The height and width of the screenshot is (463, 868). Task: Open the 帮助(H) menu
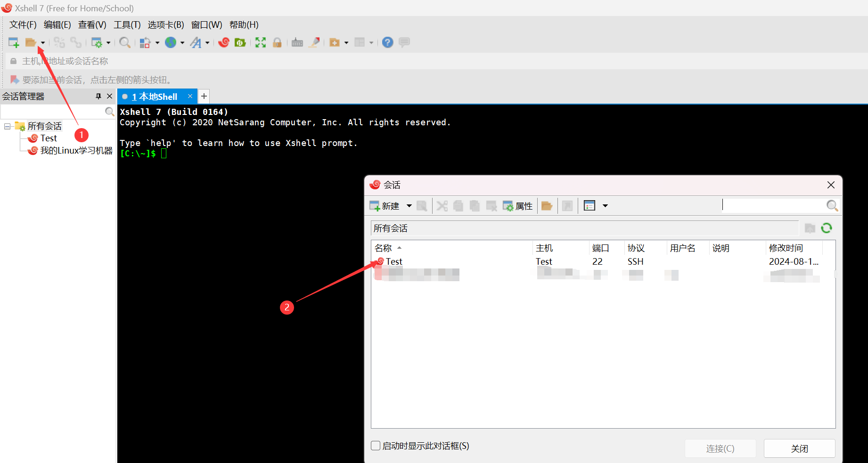[244, 24]
